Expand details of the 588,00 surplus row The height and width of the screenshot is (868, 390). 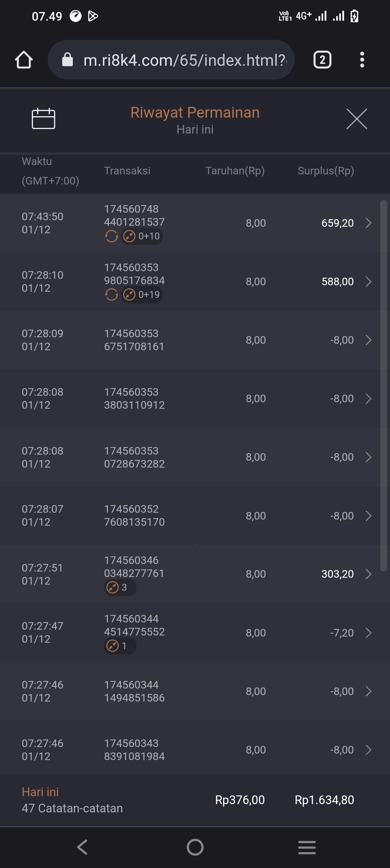[368, 282]
